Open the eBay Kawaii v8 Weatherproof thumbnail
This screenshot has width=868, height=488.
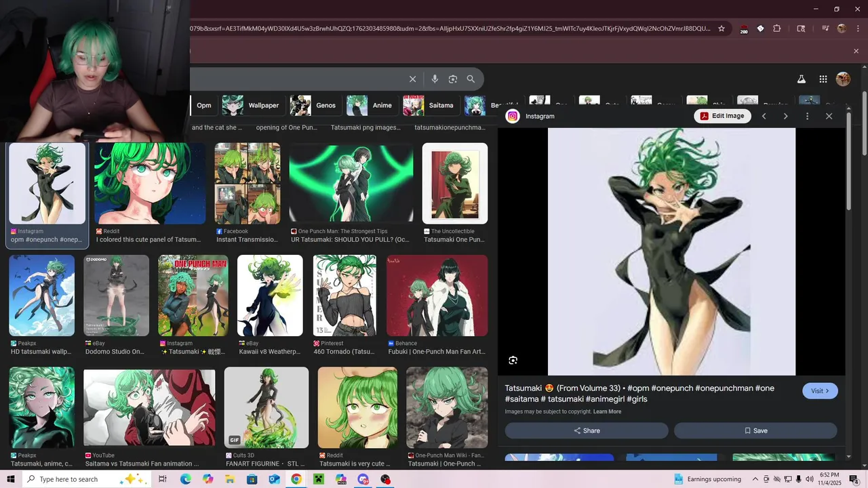pos(270,296)
